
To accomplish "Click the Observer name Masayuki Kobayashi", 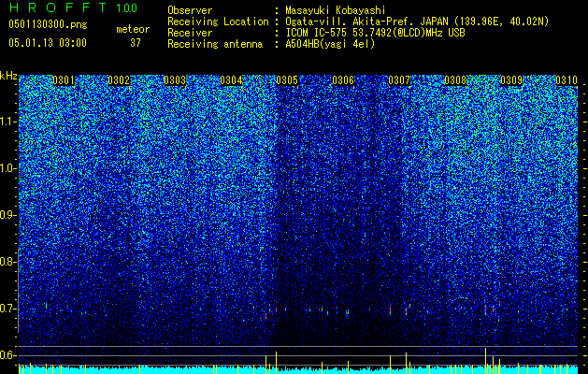I will click(336, 10).
